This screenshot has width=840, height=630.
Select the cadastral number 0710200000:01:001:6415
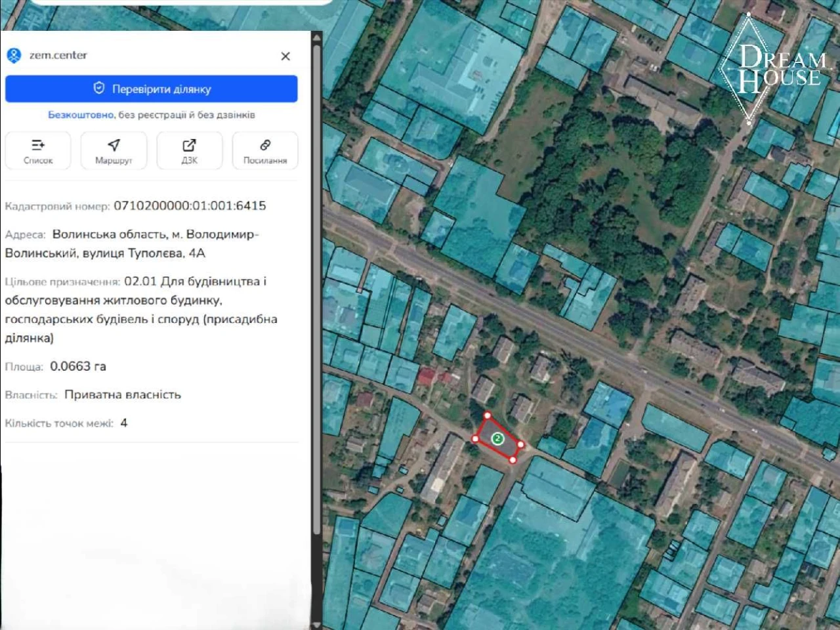point(190,206)
